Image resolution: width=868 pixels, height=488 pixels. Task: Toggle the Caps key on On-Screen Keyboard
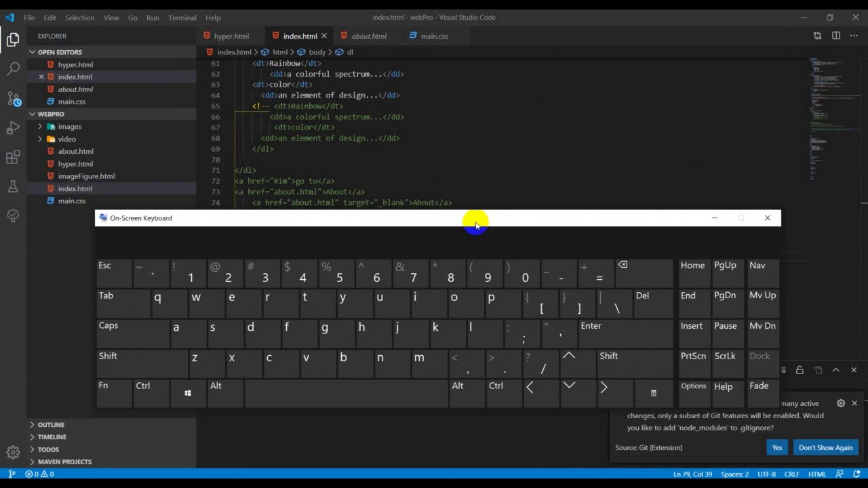click(x=132, y=333)
